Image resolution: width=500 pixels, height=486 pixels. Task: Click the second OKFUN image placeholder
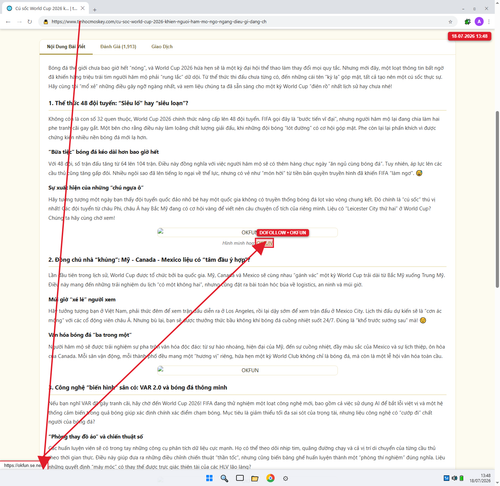pos(247,370)
